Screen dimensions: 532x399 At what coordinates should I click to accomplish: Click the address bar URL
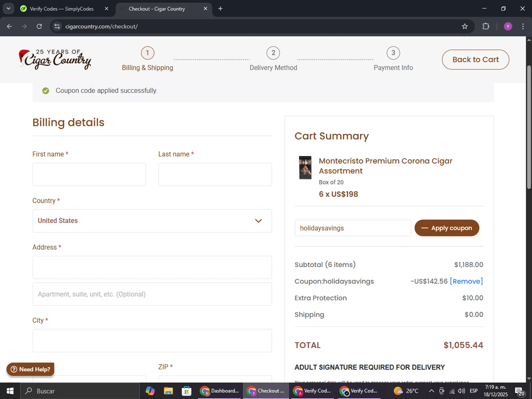point(101,27)
